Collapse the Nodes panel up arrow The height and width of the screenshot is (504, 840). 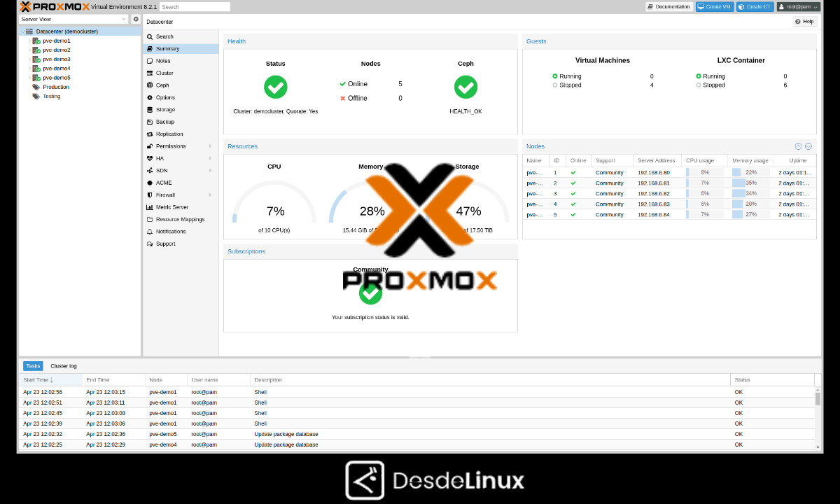click(798, 146)
